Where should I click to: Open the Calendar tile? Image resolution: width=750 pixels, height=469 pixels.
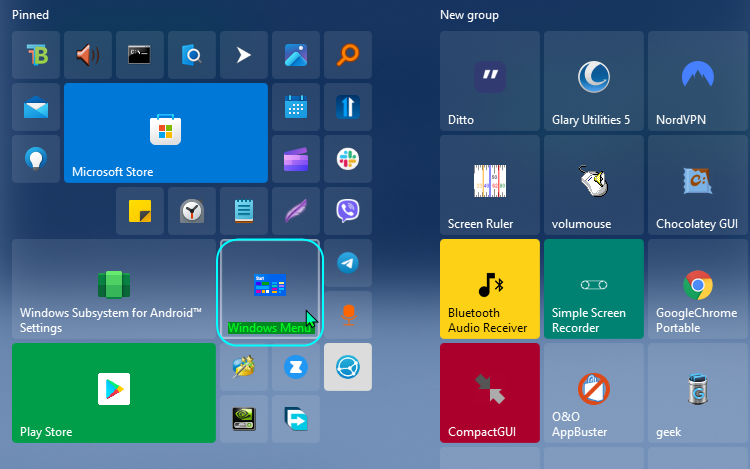296,107
